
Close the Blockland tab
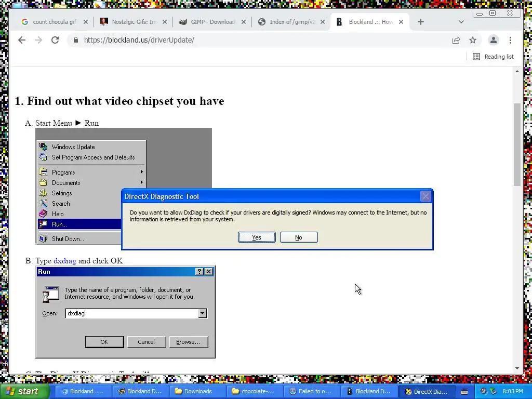click(x=401, y=22)
